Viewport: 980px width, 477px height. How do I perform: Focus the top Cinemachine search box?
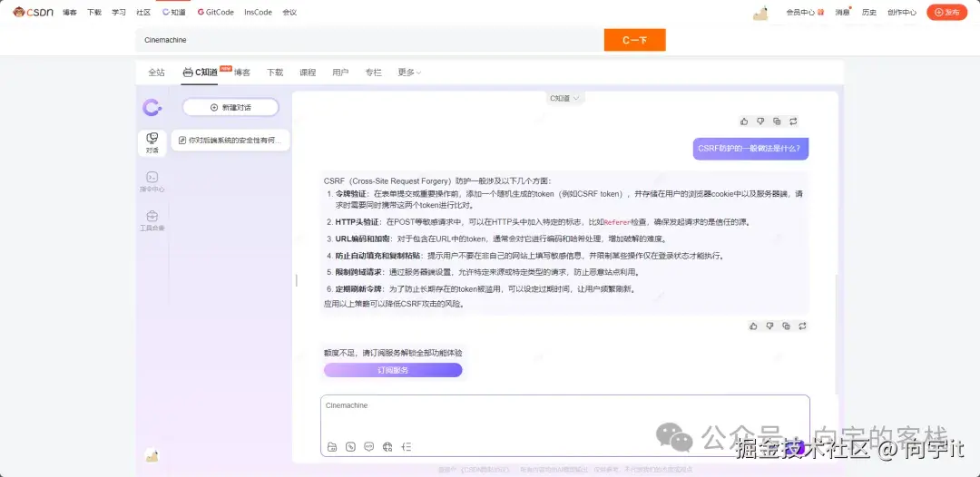[x=369, y=40]
